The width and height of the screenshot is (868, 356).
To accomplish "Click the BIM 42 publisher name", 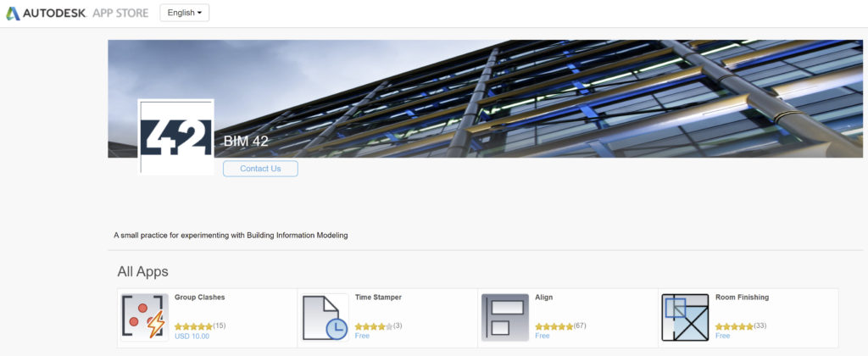I will 246,142.
